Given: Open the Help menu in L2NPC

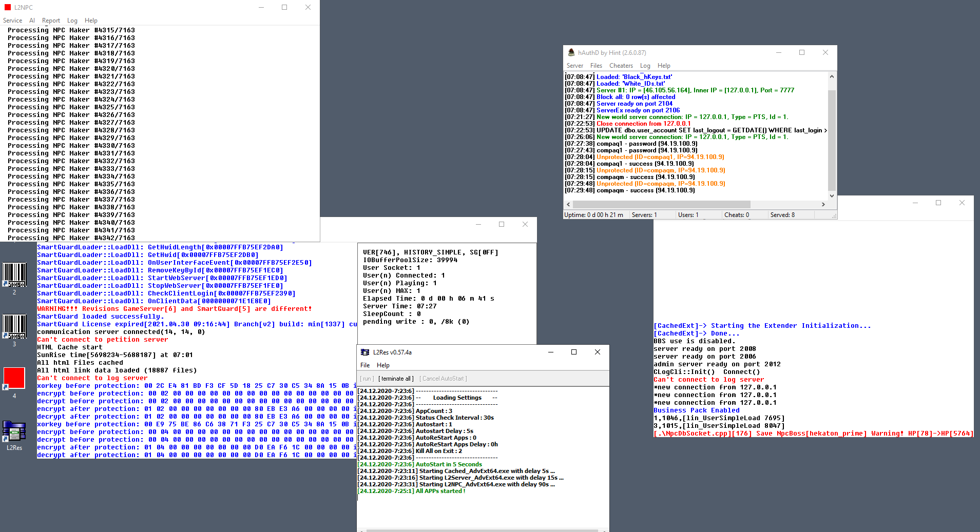Looking at the screenshot, I should point(91,21).
